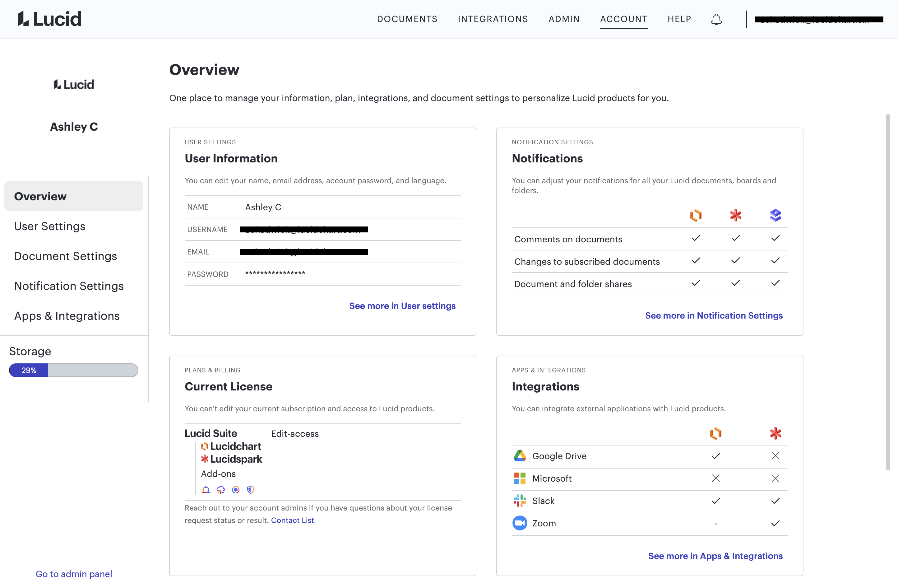Toggle Lucidchart check for Comments on documents
This screenshot has width=898, height=588.
tap(695, 239)
